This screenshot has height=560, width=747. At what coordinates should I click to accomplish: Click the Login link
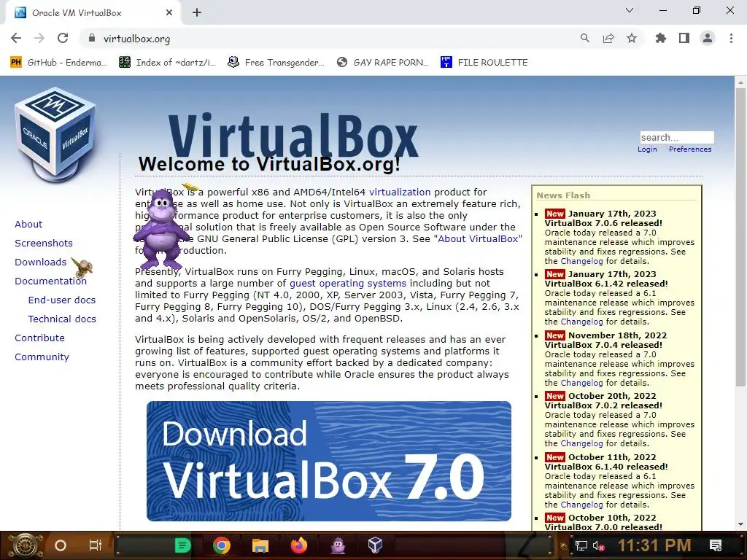[x=647, y=149]
